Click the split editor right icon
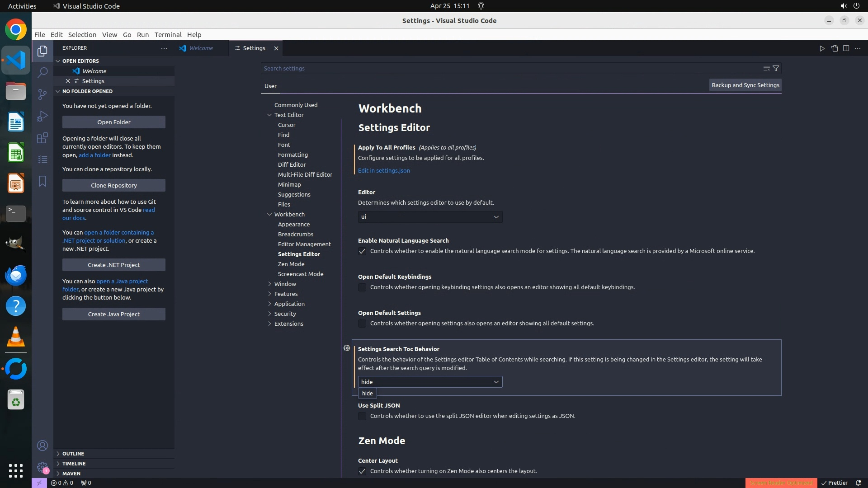Screen dimensions: 868x488 point(846,48)
